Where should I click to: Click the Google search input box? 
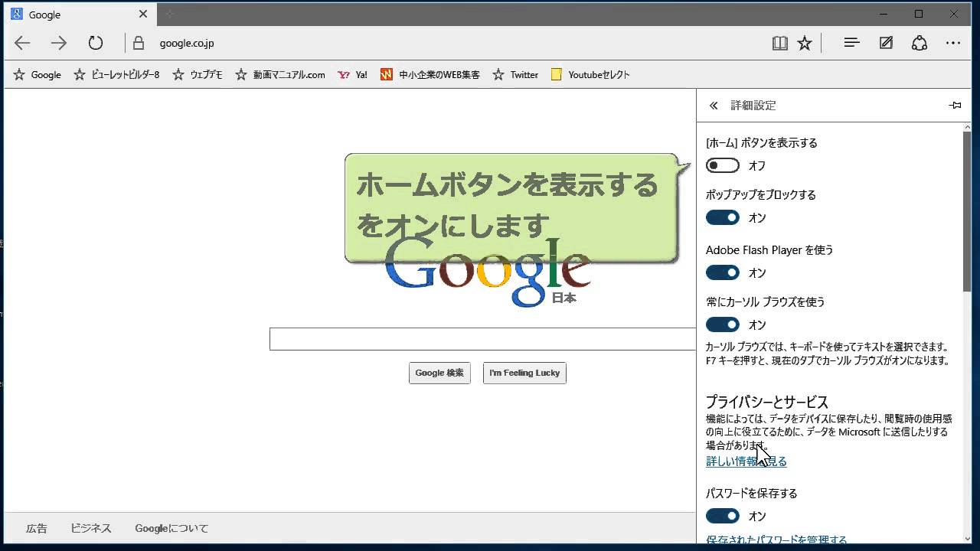tap(482, 339)
